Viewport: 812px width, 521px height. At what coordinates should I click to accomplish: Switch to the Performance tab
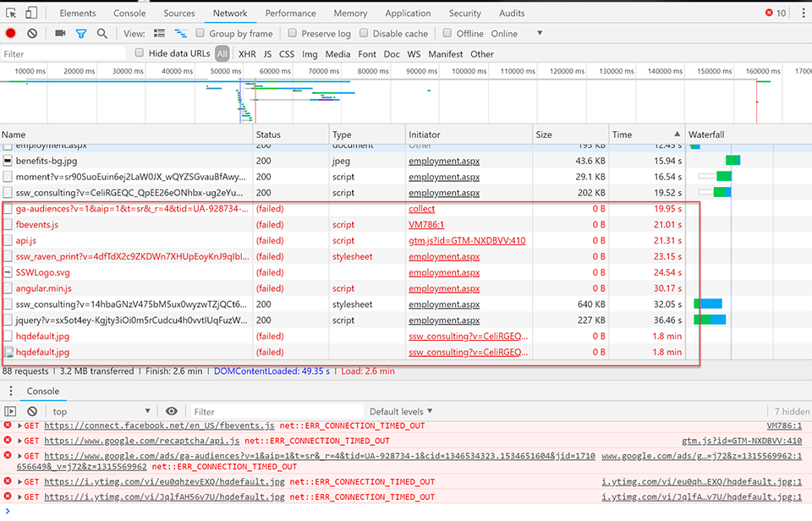point(290,14)
